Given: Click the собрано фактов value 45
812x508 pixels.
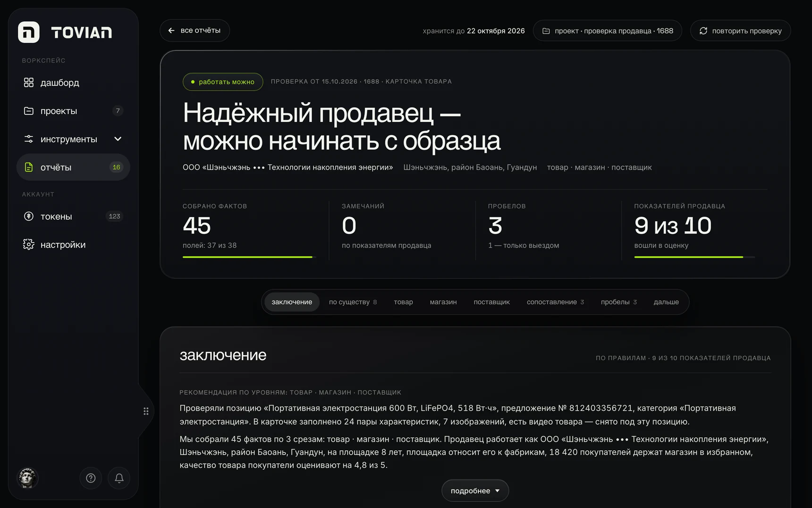Looking at the screenshot, I should click(x=197, y=225).
